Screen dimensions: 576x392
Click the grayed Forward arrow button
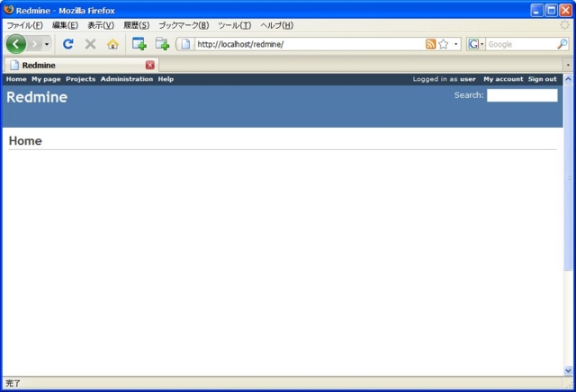35,44
